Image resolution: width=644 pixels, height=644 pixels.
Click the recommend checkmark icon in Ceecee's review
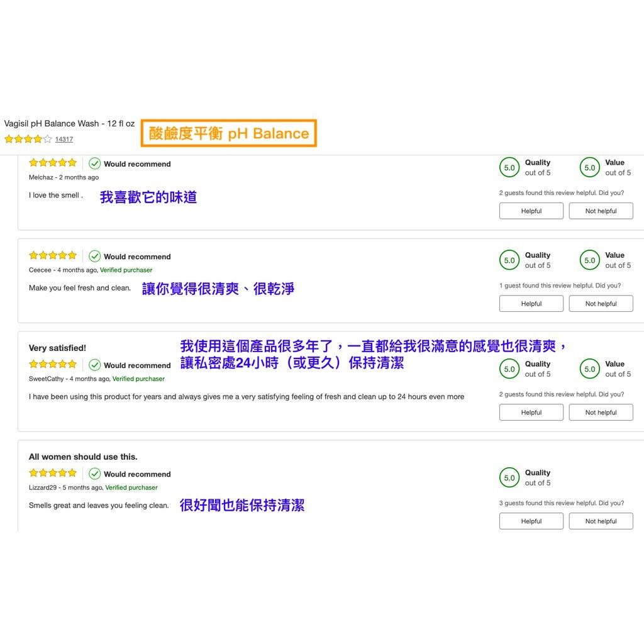(95, 256)
